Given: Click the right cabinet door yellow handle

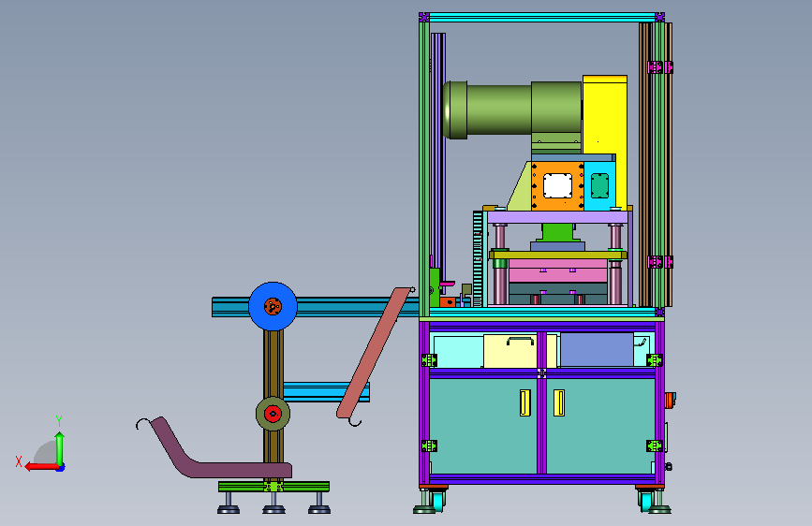Looking at the screenshot, I should (x=559, y=402).
